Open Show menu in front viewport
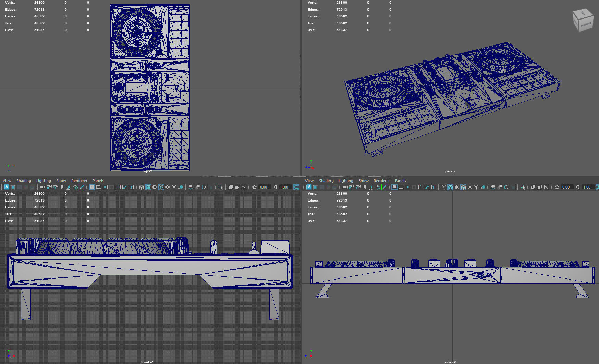Image resolution: width=599 pixels, height=364 pixels. coord(61,181)
